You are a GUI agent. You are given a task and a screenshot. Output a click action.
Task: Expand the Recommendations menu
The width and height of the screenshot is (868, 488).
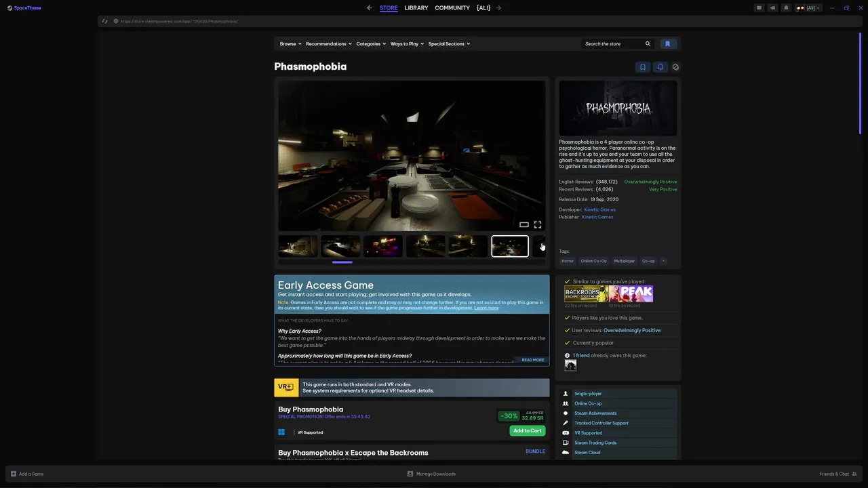tap(329, 44)
